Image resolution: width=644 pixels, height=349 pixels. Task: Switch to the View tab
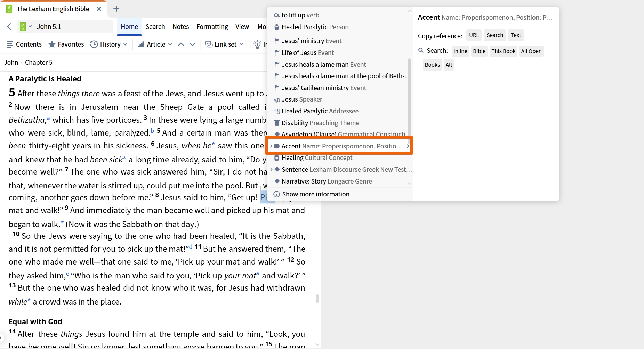[242, 26]
